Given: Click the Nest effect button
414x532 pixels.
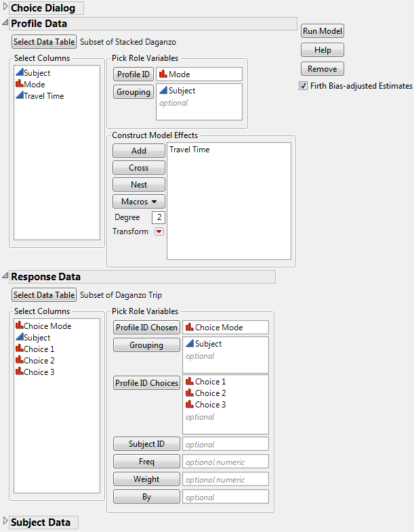Looking at the screenshot, I should tap(139, 185).
